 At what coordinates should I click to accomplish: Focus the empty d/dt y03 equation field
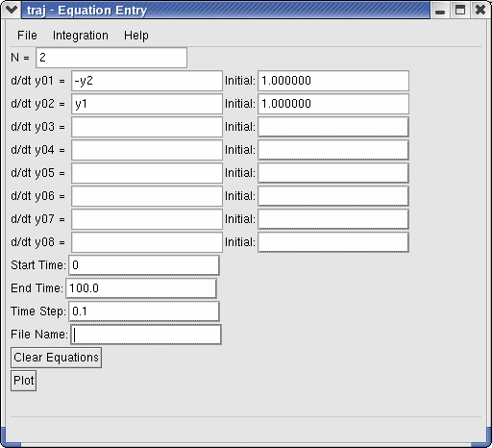click(147, 127)
